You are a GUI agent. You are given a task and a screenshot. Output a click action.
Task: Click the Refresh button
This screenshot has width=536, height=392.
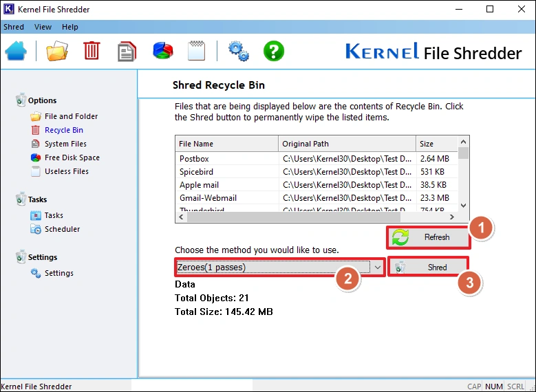[x=428, y=237]
